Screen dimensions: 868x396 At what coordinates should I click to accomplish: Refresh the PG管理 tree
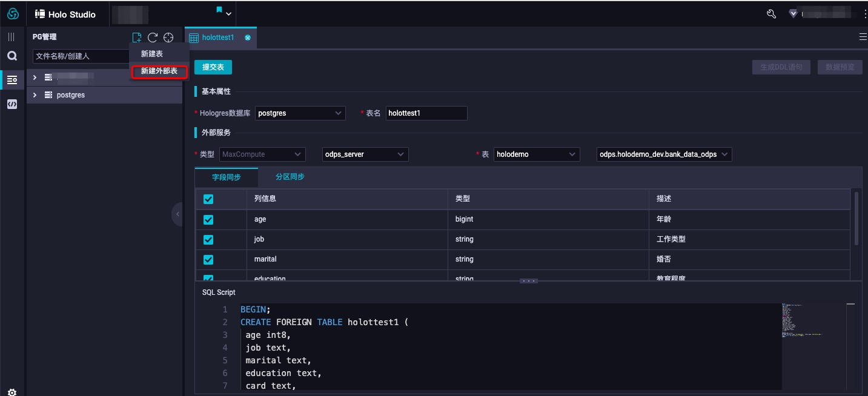pyautogui.click(x=153, y=38)
